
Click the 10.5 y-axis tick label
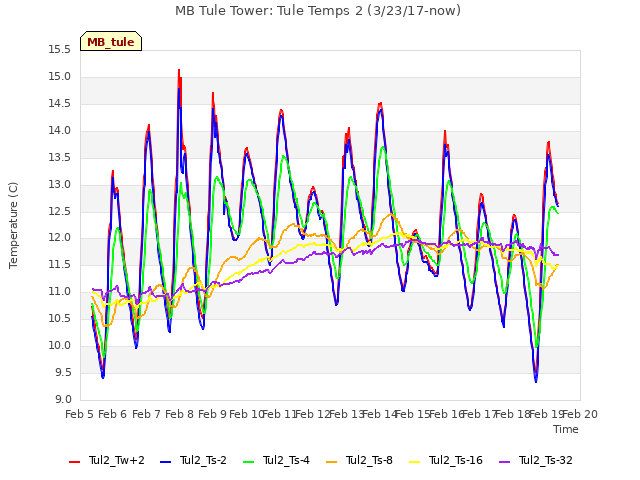pyautogui.click(x=60, y=318)
